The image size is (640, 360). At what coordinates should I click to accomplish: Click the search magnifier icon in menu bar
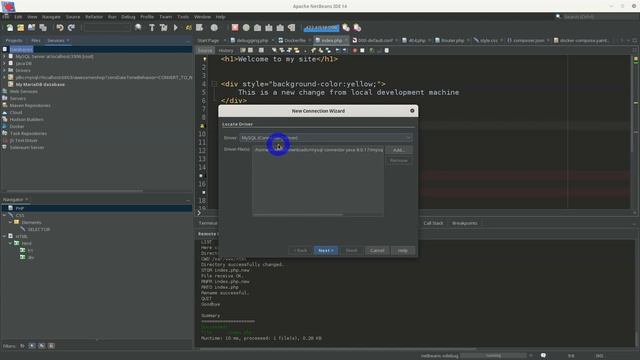click(558, 17)
